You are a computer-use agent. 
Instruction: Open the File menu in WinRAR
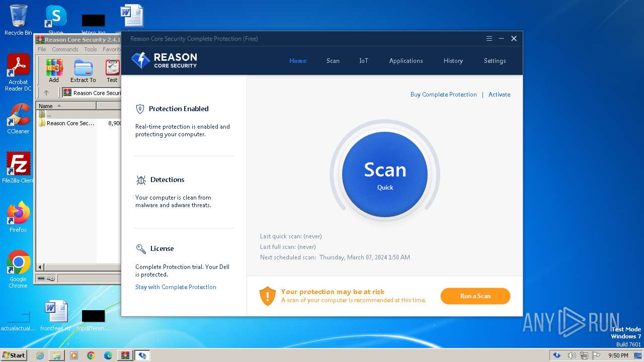[x=42, y=49]
